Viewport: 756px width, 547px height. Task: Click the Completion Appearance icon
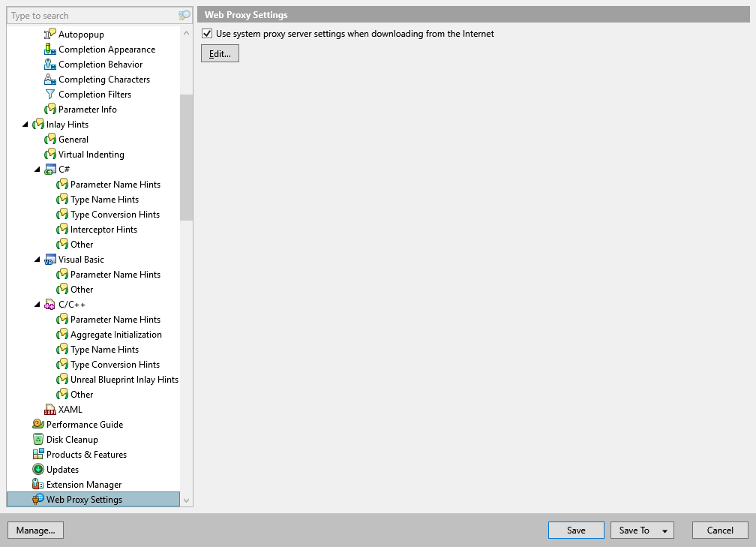[49, 49]
